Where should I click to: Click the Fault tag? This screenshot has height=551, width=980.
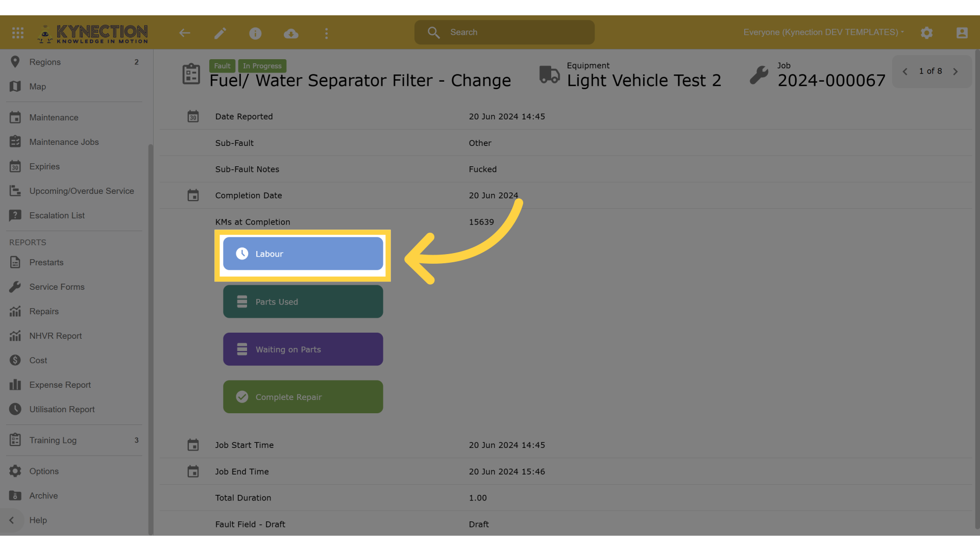222,66
